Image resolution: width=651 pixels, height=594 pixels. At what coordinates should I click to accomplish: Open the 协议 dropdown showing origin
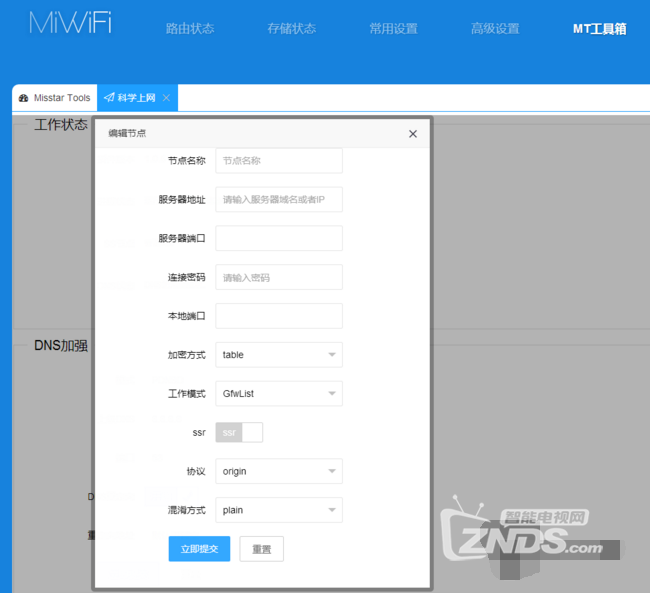click(279, 471)
